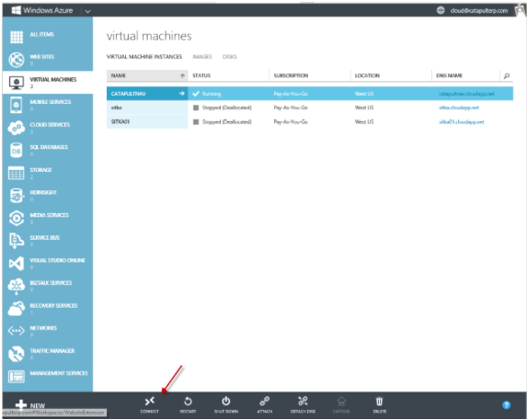Click the search magnifier in table header
527x420 pixels.
pyautogui.click(x=507, y=76)
